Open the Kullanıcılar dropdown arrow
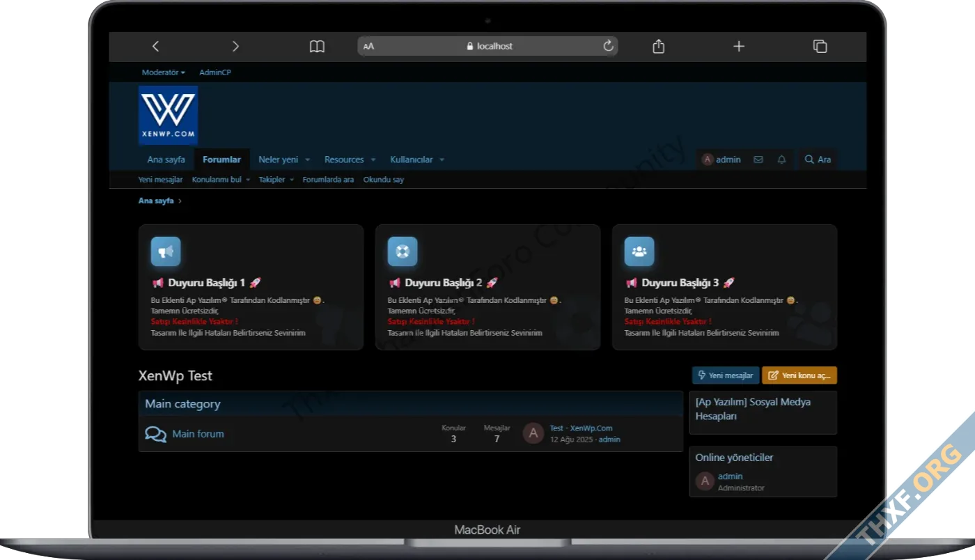 click(442, 160)
